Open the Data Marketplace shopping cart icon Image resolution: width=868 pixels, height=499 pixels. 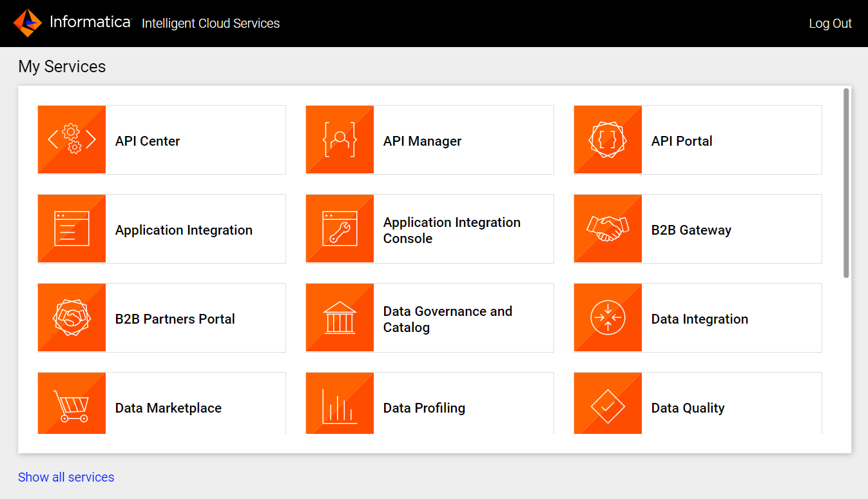click(72, 403)
